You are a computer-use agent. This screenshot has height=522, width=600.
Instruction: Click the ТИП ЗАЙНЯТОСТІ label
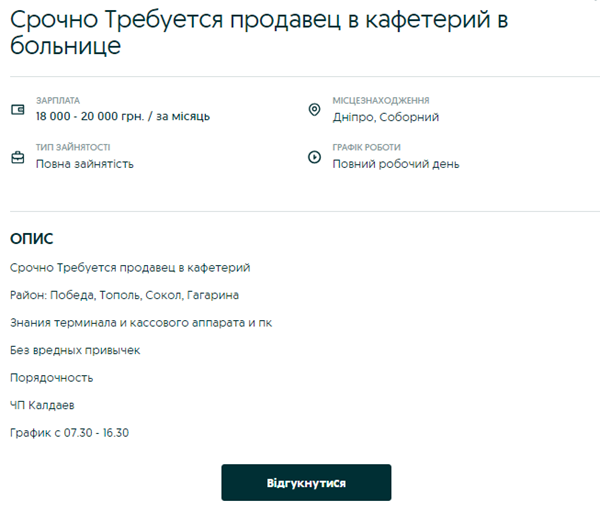(72, 148)
